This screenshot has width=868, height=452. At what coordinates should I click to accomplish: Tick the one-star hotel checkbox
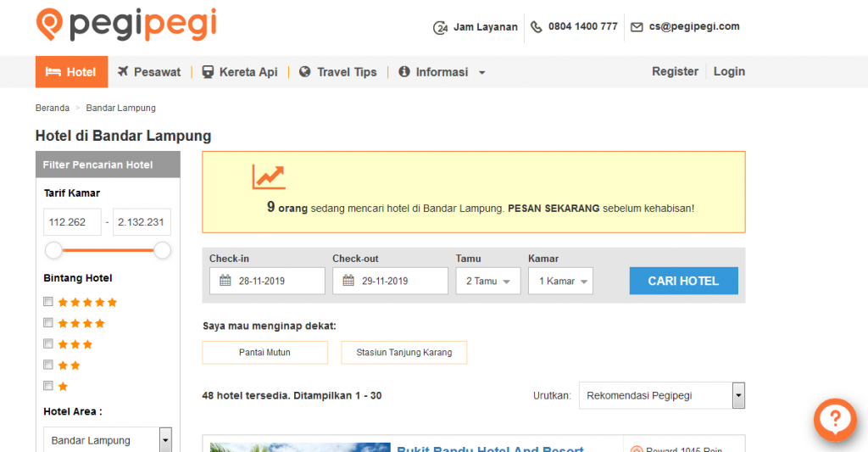click(x=48, y=386)
